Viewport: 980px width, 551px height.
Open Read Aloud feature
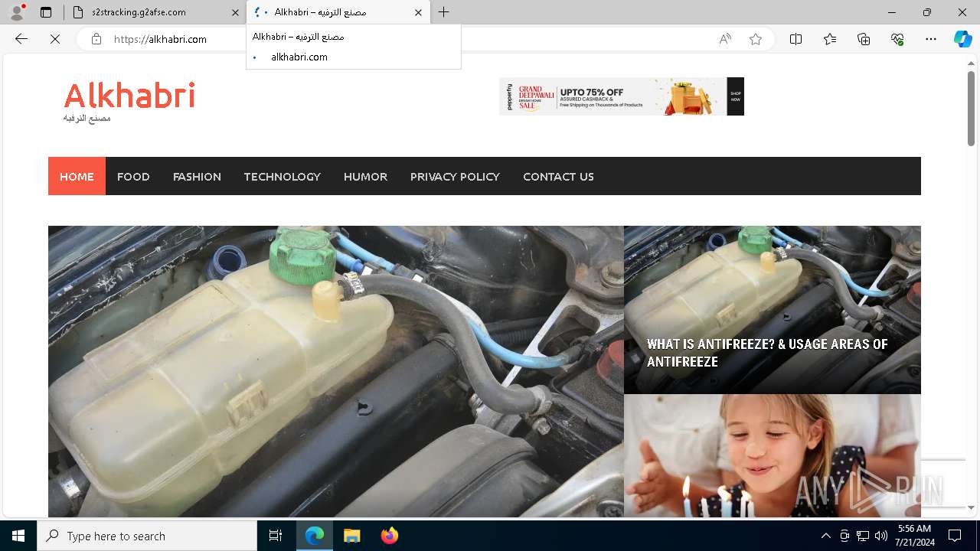tap(725, 39)
